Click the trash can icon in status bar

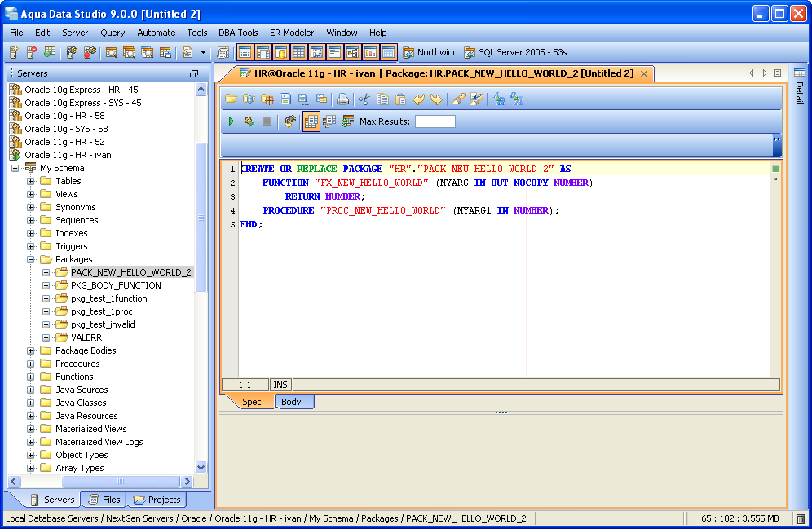(801, 518)
